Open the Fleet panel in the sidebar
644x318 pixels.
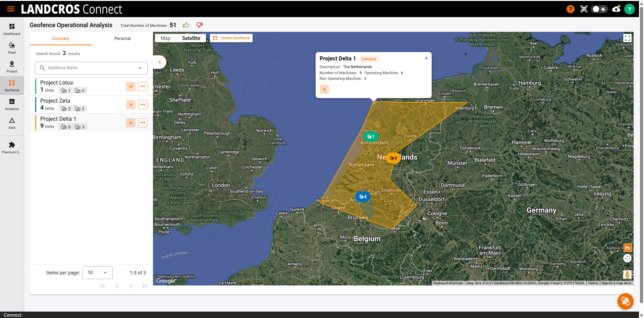(12, 48)
